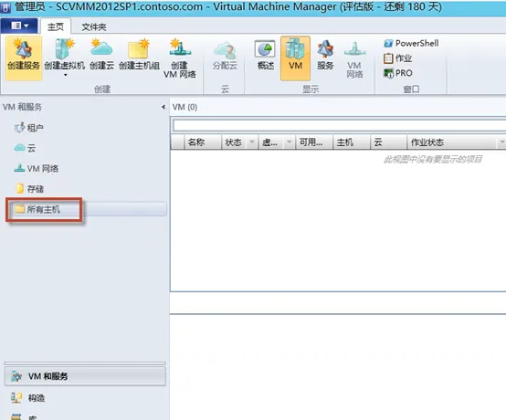Open the 作业 jobs window
This screenshot has width=506, height=420.
(397, 58)
